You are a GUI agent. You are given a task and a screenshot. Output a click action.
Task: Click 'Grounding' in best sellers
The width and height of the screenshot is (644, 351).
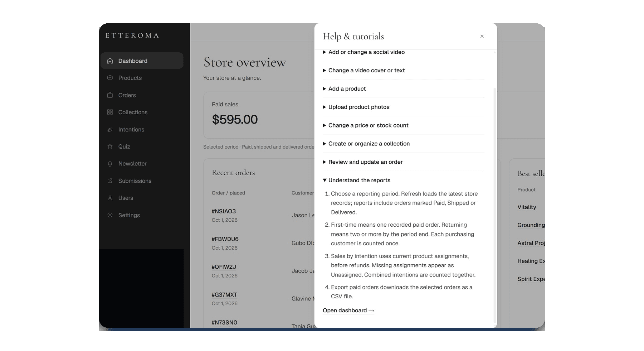pyautogui.click(x=531, y=225)
